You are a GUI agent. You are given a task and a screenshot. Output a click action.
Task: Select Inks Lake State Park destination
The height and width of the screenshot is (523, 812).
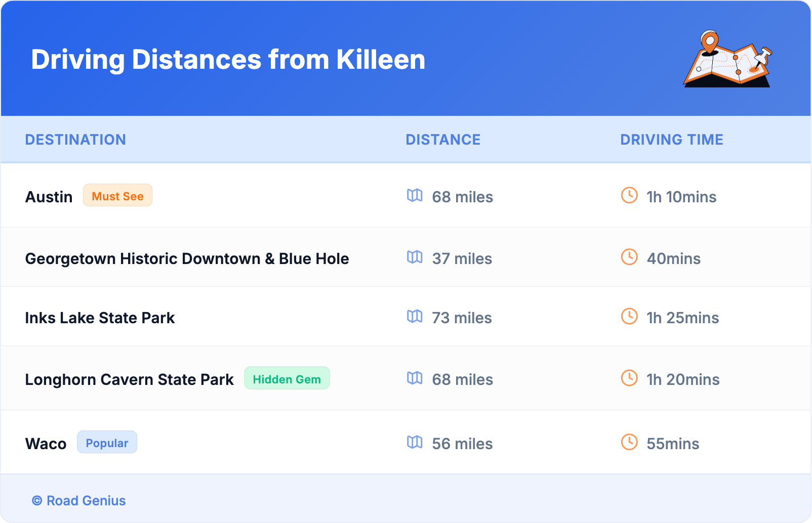pos(100,318)
